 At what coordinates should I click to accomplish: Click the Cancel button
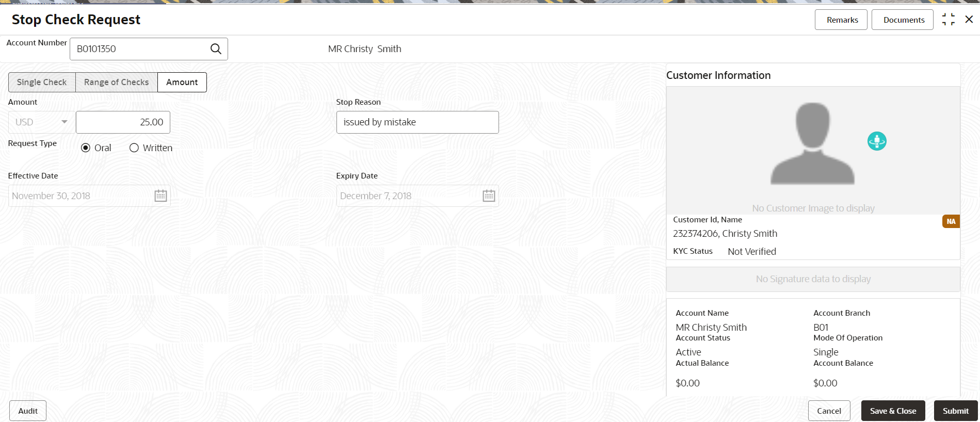click(x=829, y=411)
